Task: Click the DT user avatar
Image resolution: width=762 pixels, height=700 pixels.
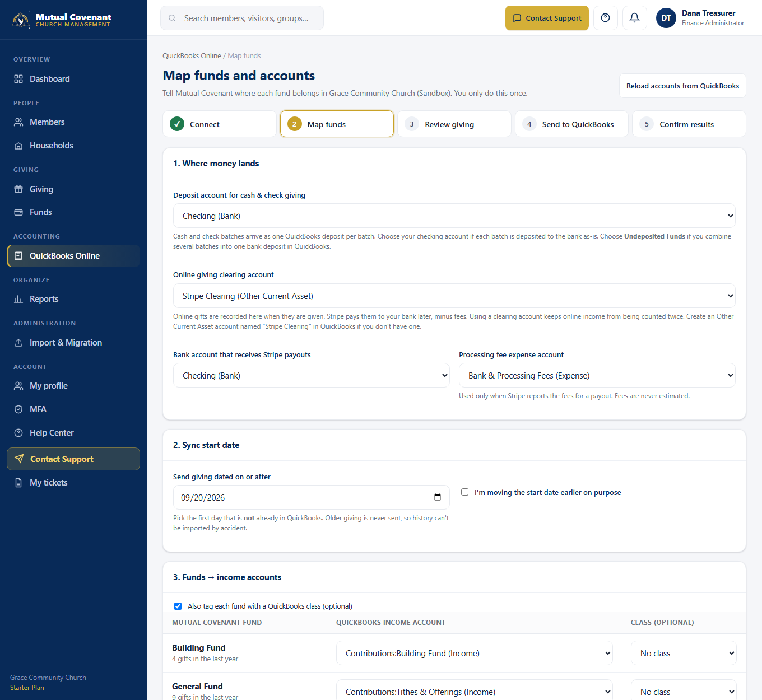Action: [666, 18]
